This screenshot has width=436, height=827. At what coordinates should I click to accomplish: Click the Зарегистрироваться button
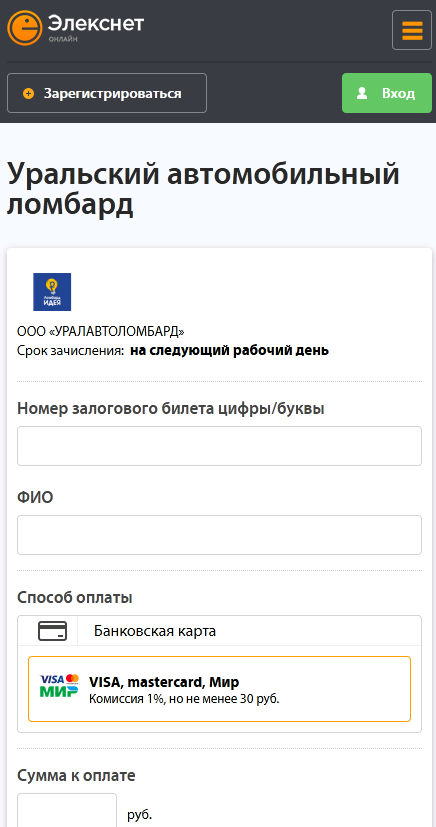click(106, 93)
